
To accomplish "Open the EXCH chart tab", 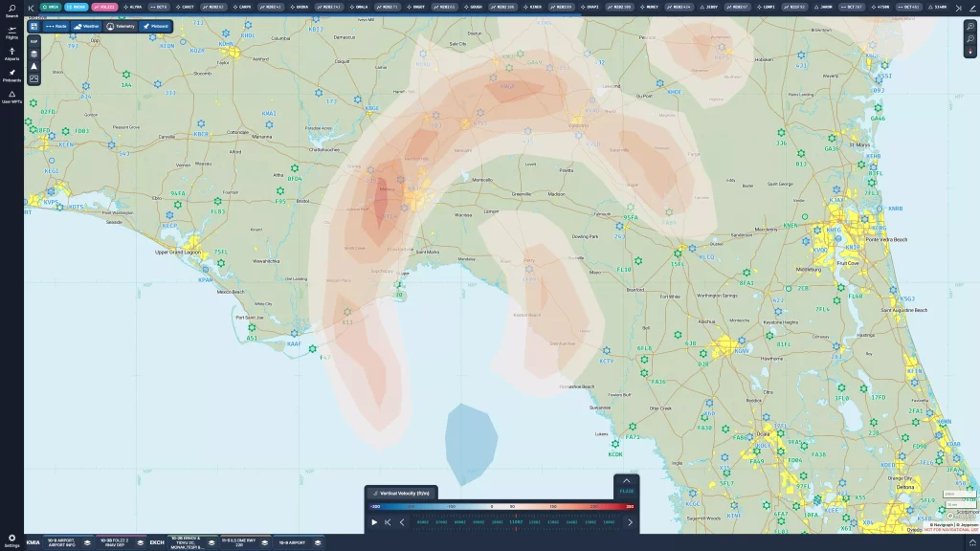I will (x=155, y=541).
